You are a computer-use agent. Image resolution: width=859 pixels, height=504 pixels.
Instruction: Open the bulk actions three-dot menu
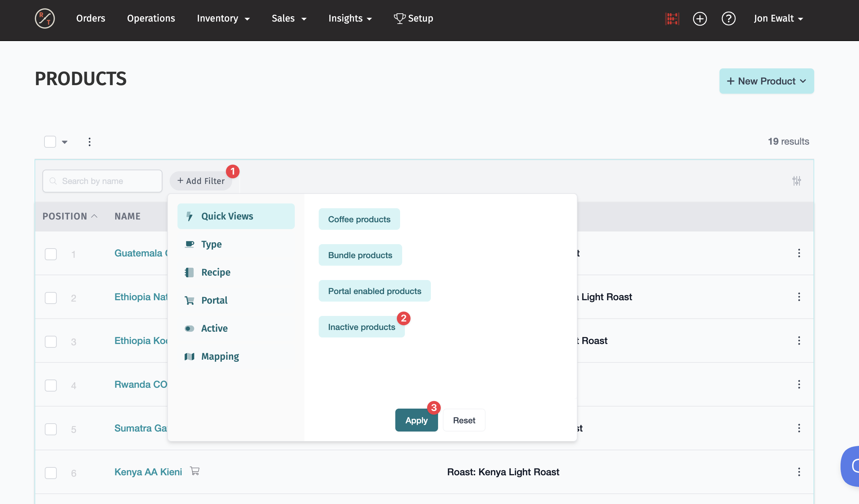[x=90, y=142]
